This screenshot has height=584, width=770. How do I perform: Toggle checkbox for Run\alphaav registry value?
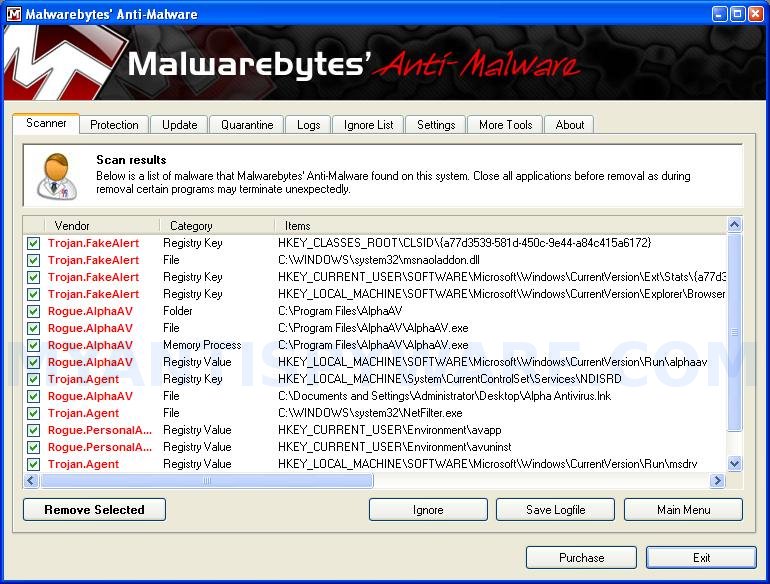click(33, 362)
